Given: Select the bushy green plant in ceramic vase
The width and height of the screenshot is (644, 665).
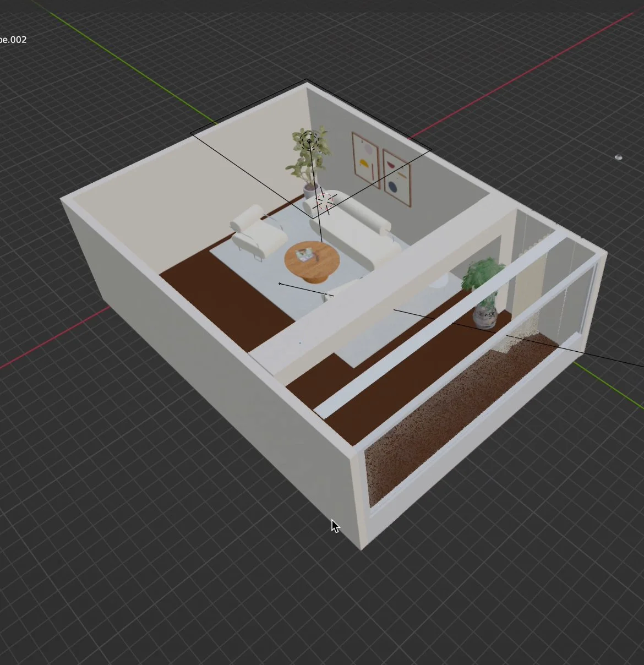Looking at the screenshot, I should click(484, 292).
